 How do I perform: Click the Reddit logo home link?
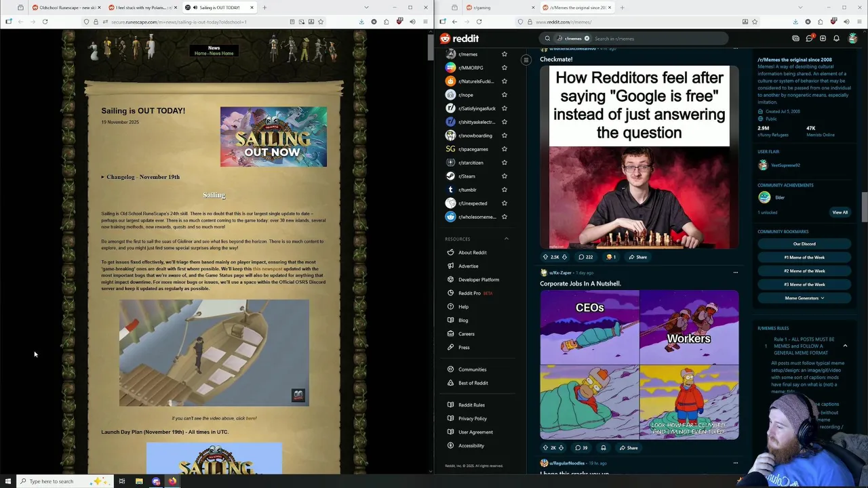pyautogui.click(x=460, y=39)
